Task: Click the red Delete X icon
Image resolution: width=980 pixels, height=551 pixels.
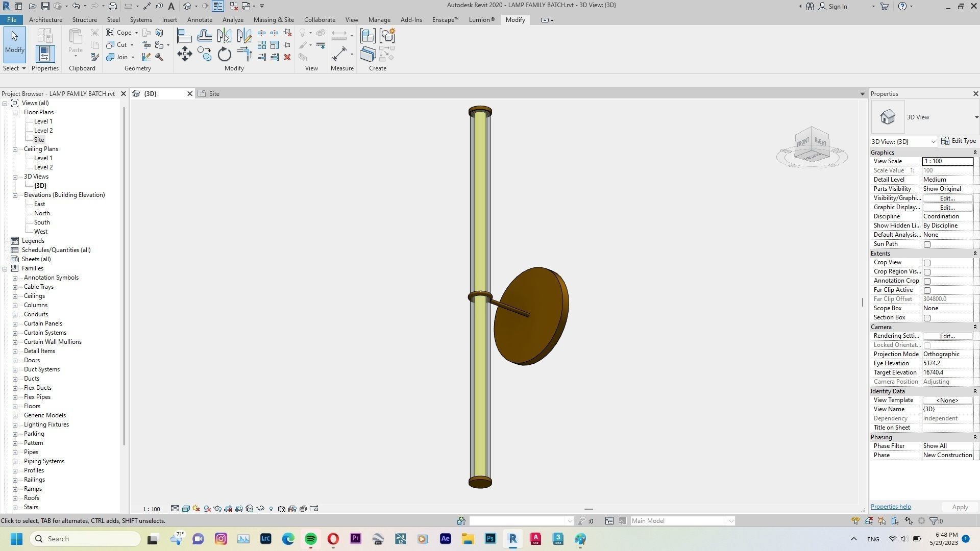Action: (287, 57)
